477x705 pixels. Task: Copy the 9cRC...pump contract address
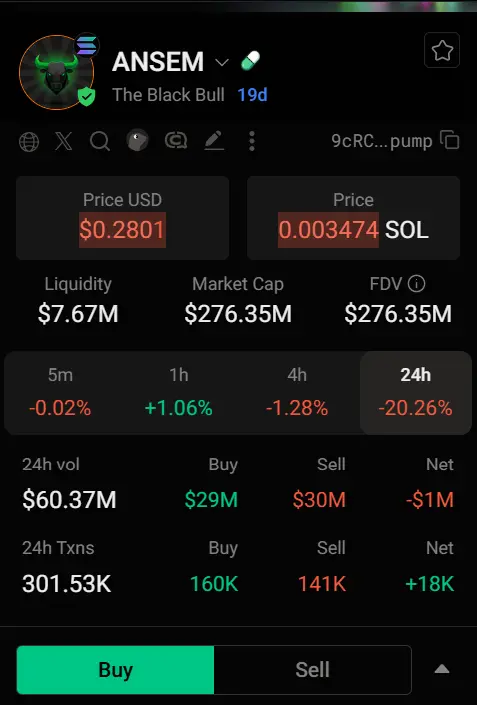[x=450, y=140]
